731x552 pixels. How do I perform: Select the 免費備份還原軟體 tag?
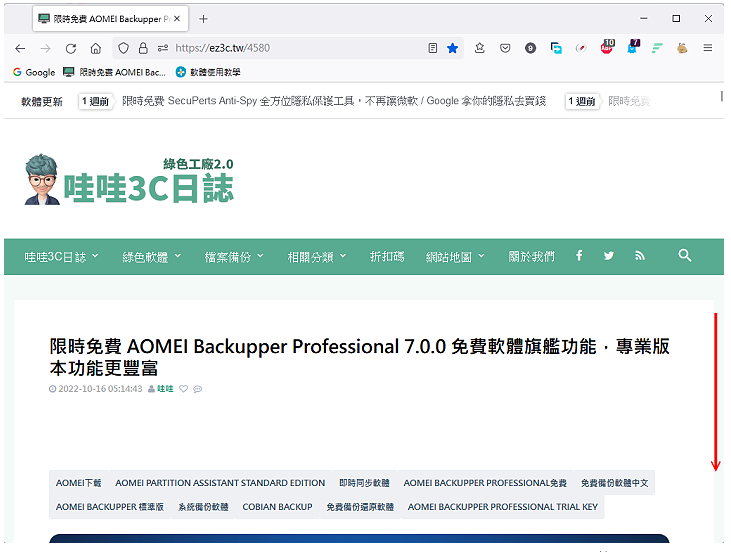(360, 507)
